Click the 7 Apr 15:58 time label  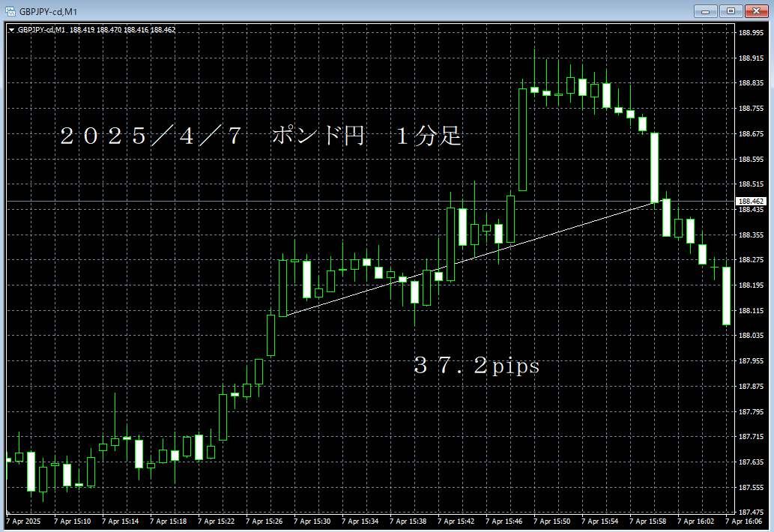coord(647,522)
